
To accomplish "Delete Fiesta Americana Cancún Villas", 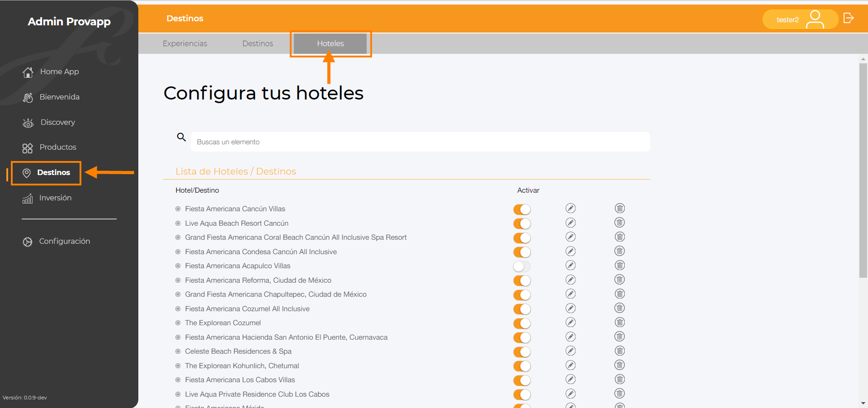I will [620, 208].
